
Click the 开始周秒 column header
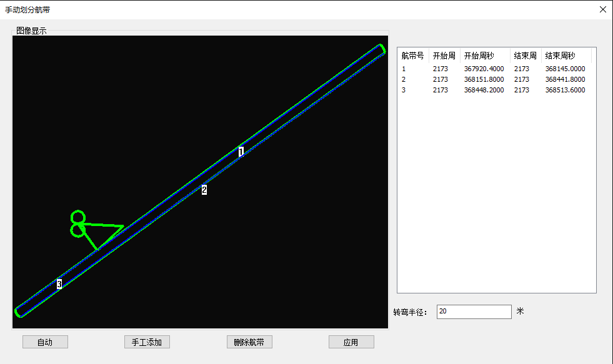[485, 56]
